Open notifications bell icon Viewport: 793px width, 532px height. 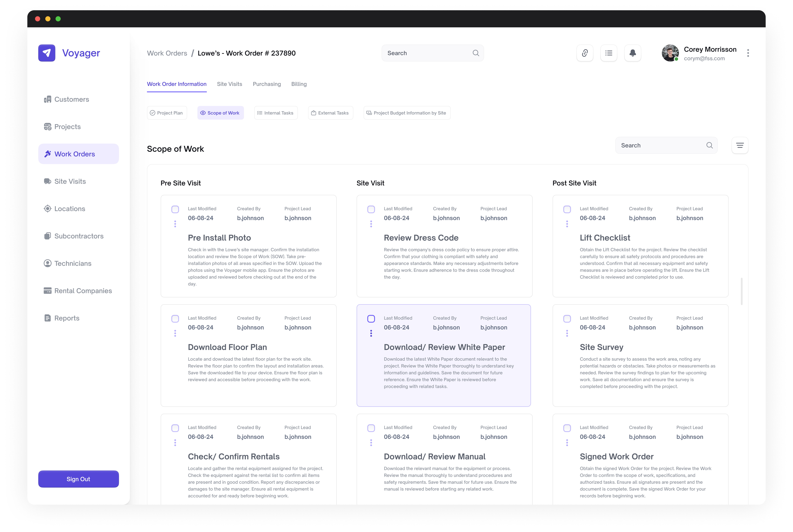point(633,53)
